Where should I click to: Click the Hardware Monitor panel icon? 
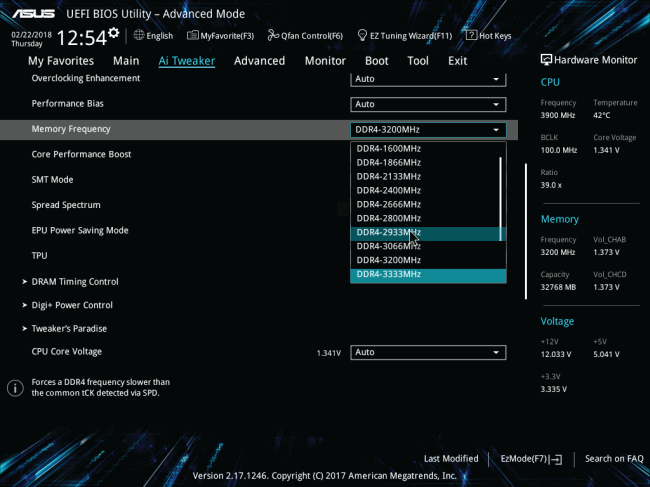coord(546,60)
